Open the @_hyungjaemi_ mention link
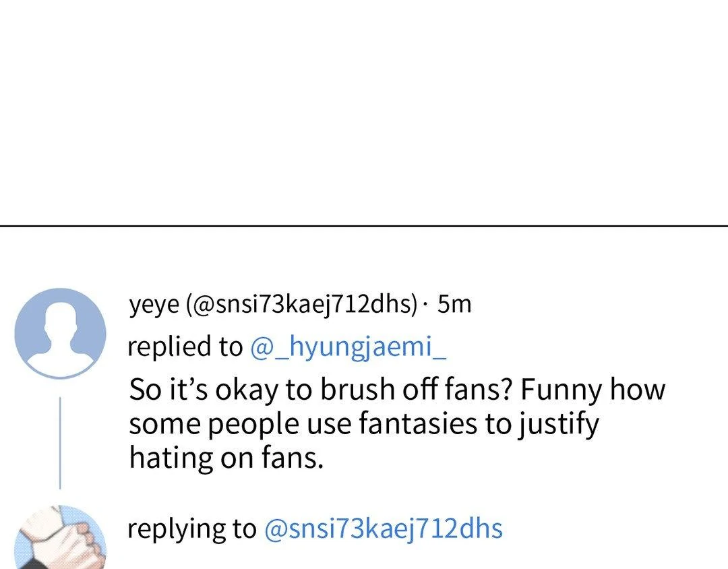The image size is (728, 569). pos(348,347)
